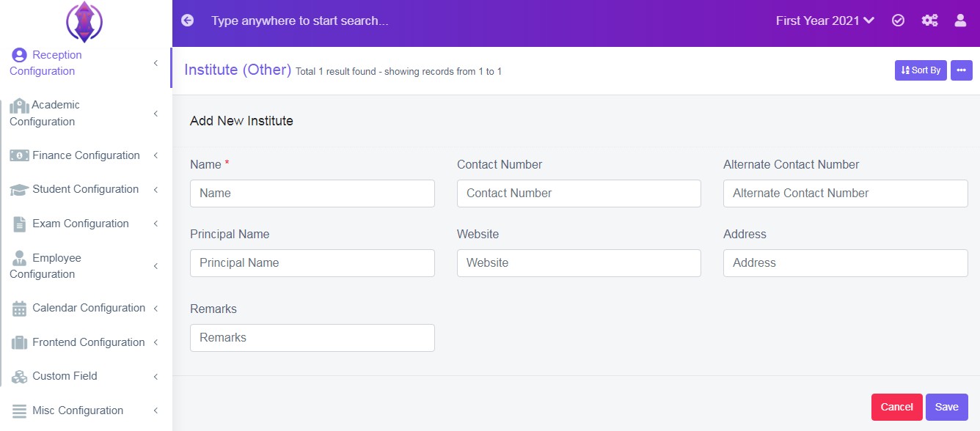
Task: Open Calendar Configuration menu
Action: (x=86, y=308)
